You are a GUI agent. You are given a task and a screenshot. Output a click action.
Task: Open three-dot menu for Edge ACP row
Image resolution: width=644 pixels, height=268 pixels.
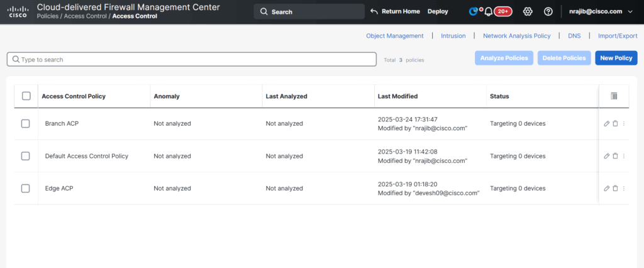[x=624, y=188]
